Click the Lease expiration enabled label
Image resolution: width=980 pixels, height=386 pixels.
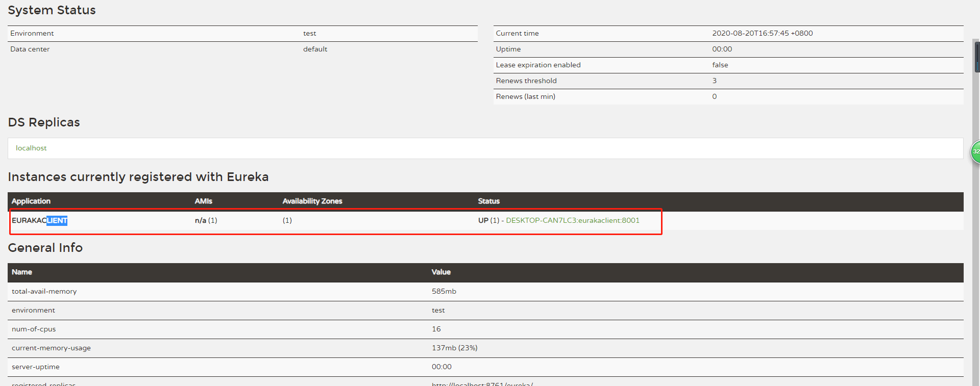(x=538, y=65)
